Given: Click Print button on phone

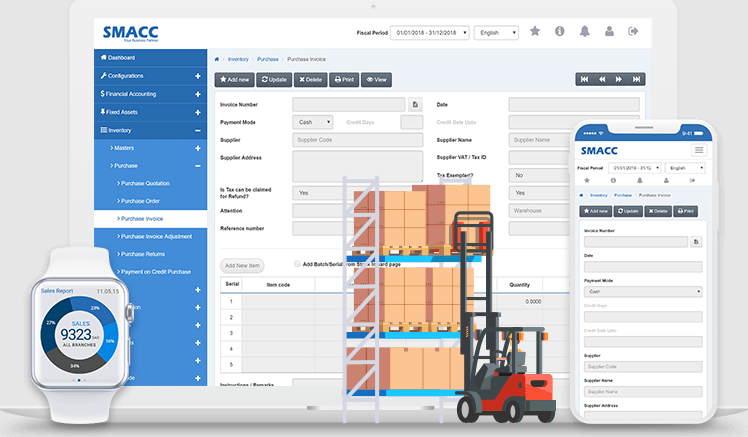Looking at the screenshot, I should [686, 211].
